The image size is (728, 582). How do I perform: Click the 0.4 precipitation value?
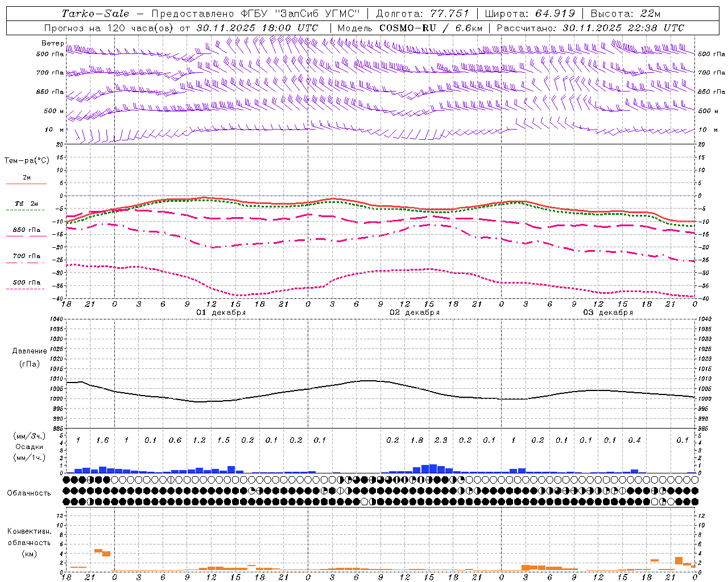(634, 440)
